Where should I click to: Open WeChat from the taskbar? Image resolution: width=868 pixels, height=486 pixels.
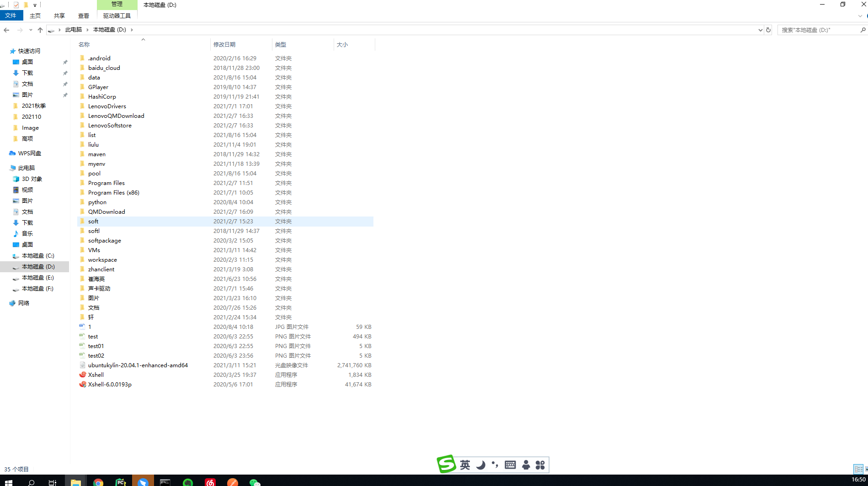click(255, 482)
